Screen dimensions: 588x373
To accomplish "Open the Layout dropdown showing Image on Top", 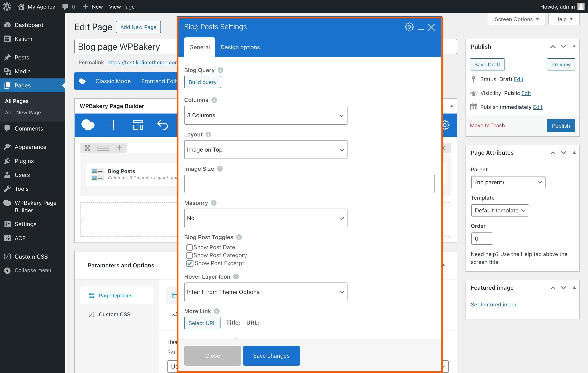I will click(x=265, y=150).
